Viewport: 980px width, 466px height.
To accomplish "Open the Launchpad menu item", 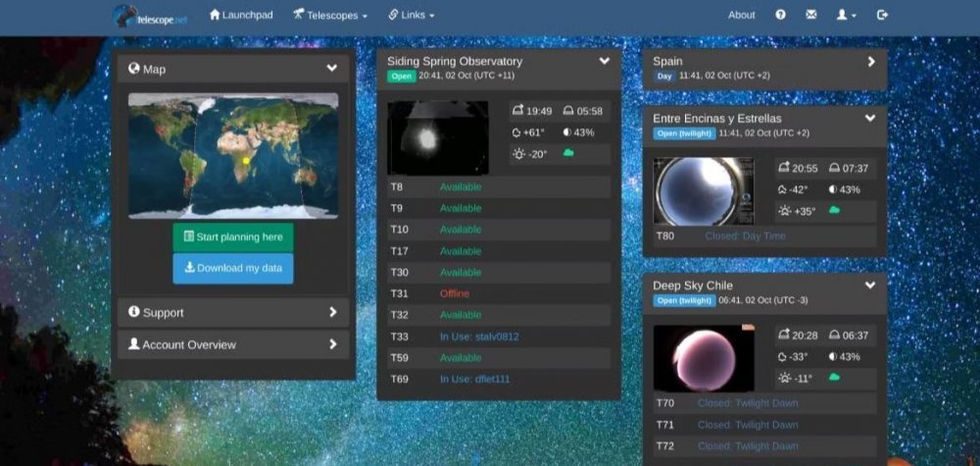I will [x=241, y=15].
